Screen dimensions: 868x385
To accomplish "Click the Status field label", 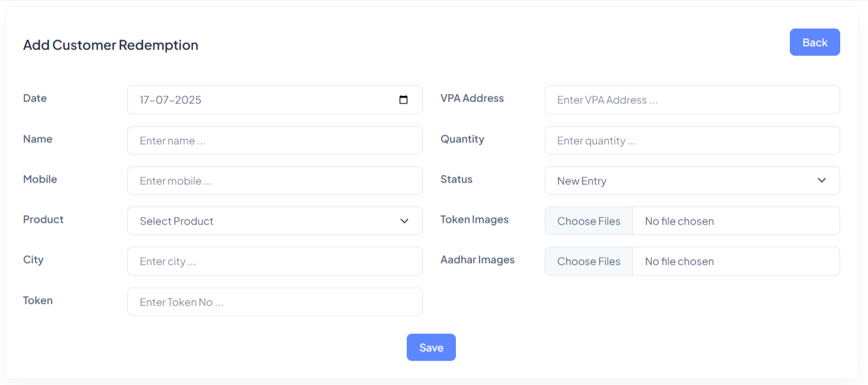I will click(x=456, y=179).
